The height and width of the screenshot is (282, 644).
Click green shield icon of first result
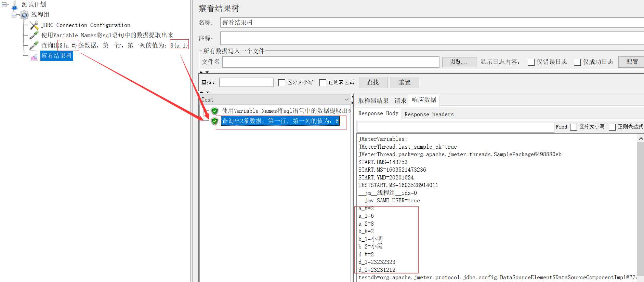(x=214, y=111)
